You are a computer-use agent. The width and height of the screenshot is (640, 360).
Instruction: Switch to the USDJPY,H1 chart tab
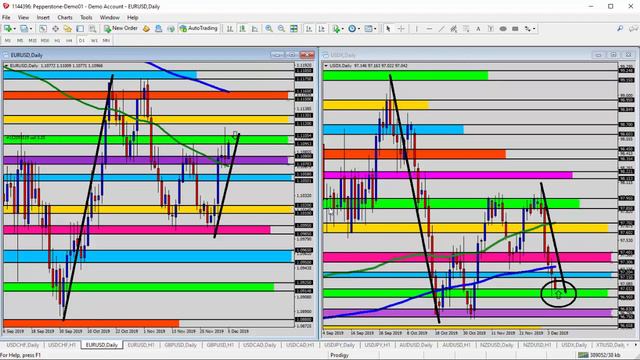[377, 345]
